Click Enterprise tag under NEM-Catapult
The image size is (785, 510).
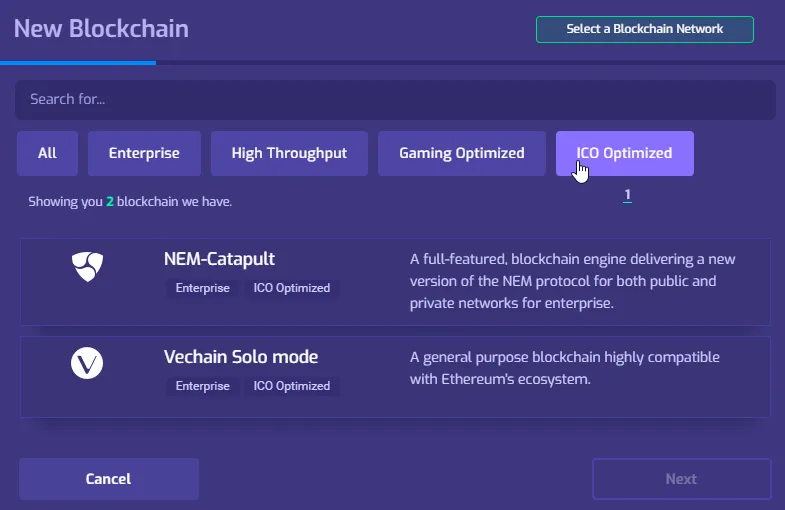tap(203, 288)
